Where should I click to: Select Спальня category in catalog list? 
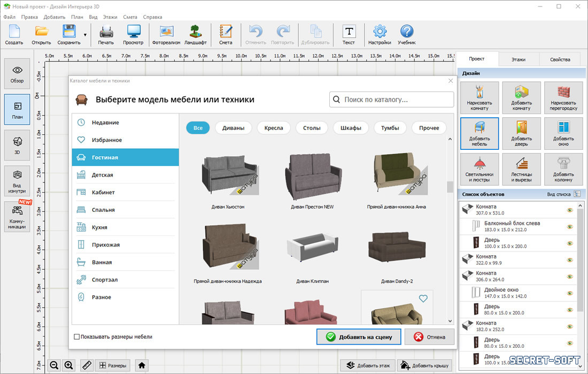(125, 210)
